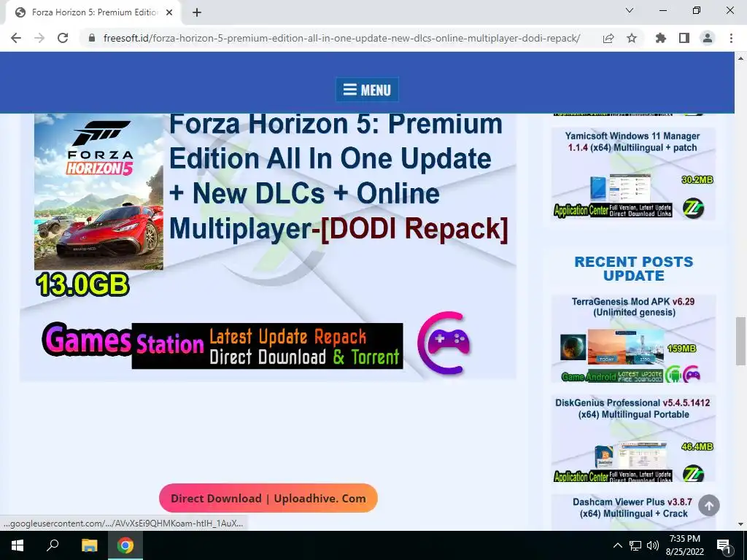Click the scrollbar down arrow
The image size is (747, 560).
(x=740, y=524)
